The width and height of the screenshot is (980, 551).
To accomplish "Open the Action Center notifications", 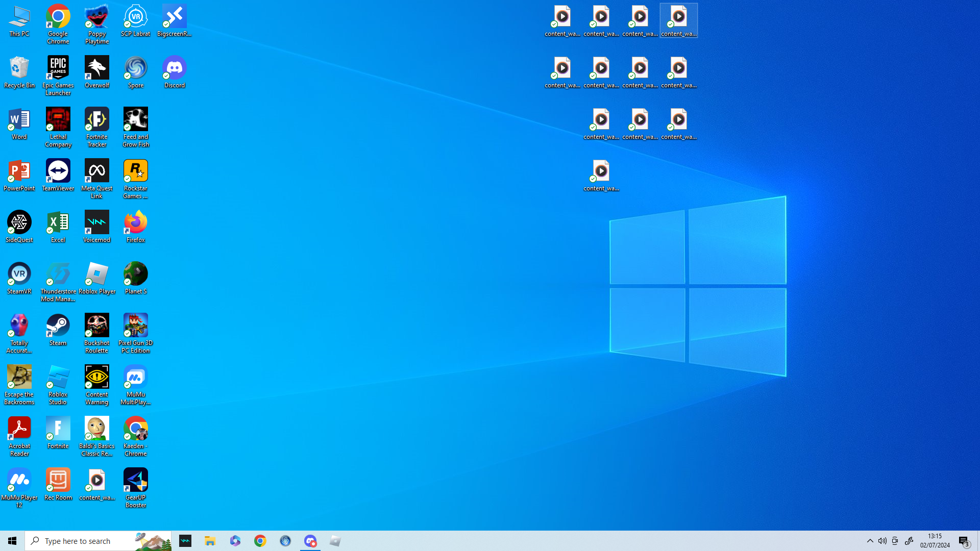I will pos(964,541).
